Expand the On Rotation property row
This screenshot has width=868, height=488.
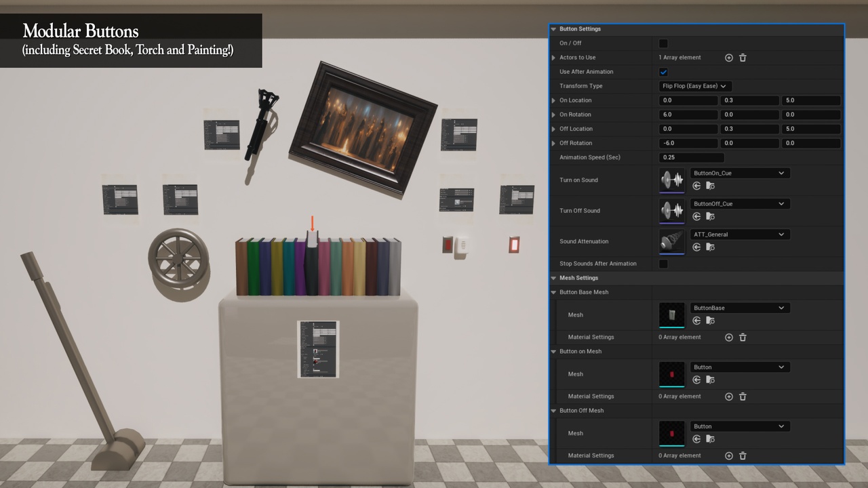[x=553, y=115]
